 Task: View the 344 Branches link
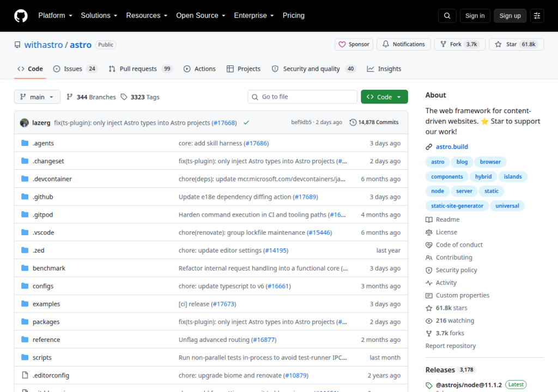(91, 97)
